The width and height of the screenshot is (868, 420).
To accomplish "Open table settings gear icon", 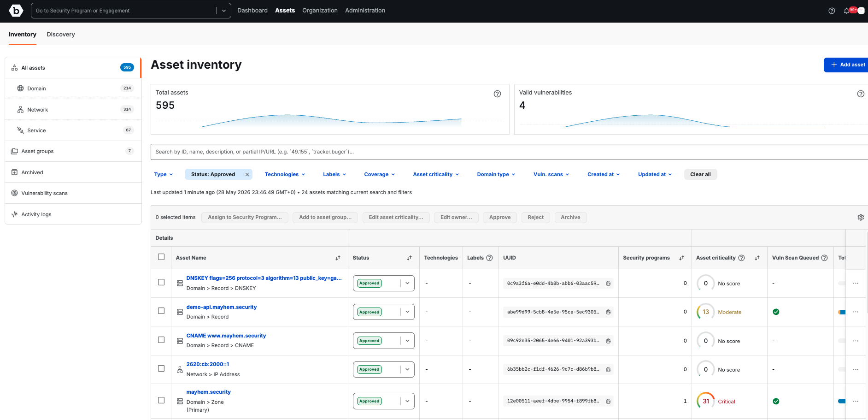I will click(860, 217).
